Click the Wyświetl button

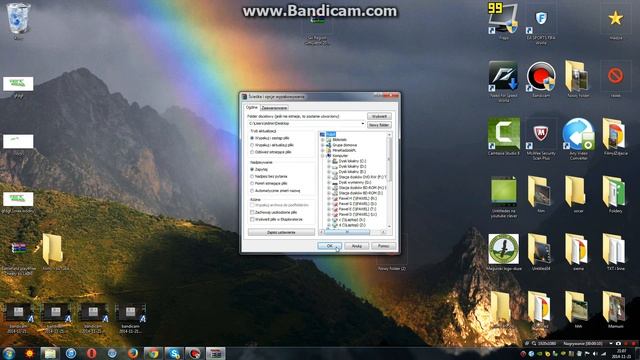point(379,117)
